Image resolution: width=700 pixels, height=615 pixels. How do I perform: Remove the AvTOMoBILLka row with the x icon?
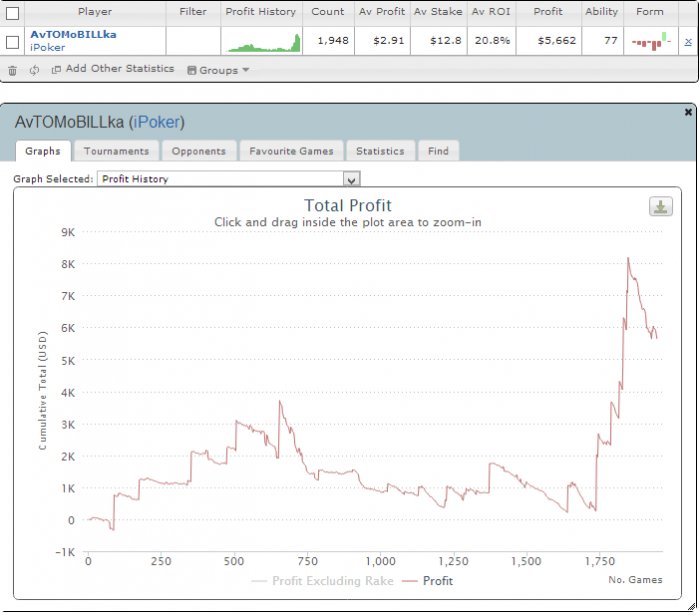pyautogui.click(x=688, y=42)
